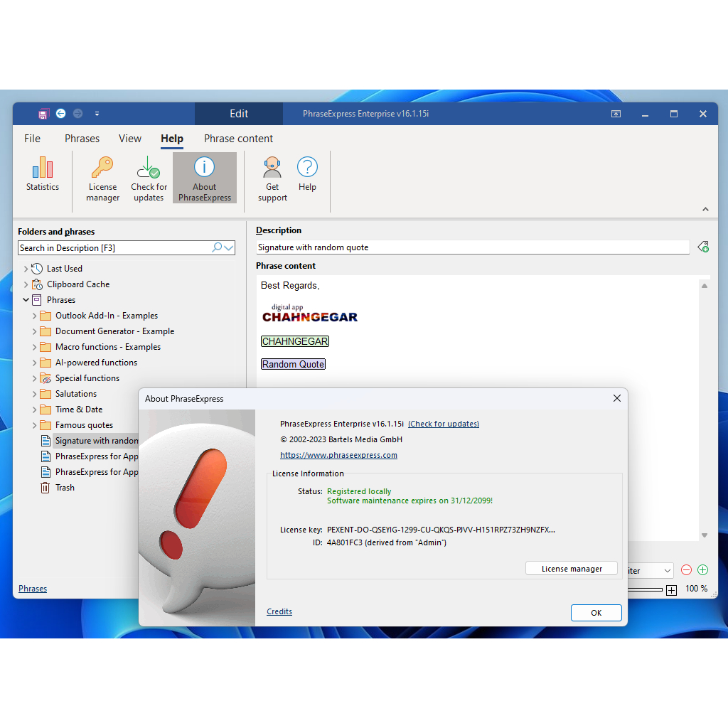Click the Clipboard Cache icon
The image size is (728, 728).
[x=37, y=284]
